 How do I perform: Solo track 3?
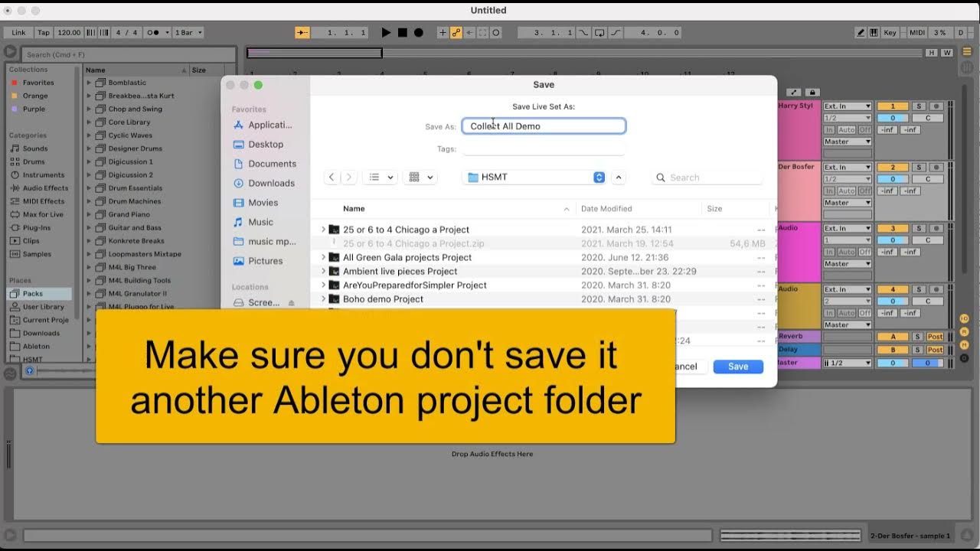click(920, 228)
